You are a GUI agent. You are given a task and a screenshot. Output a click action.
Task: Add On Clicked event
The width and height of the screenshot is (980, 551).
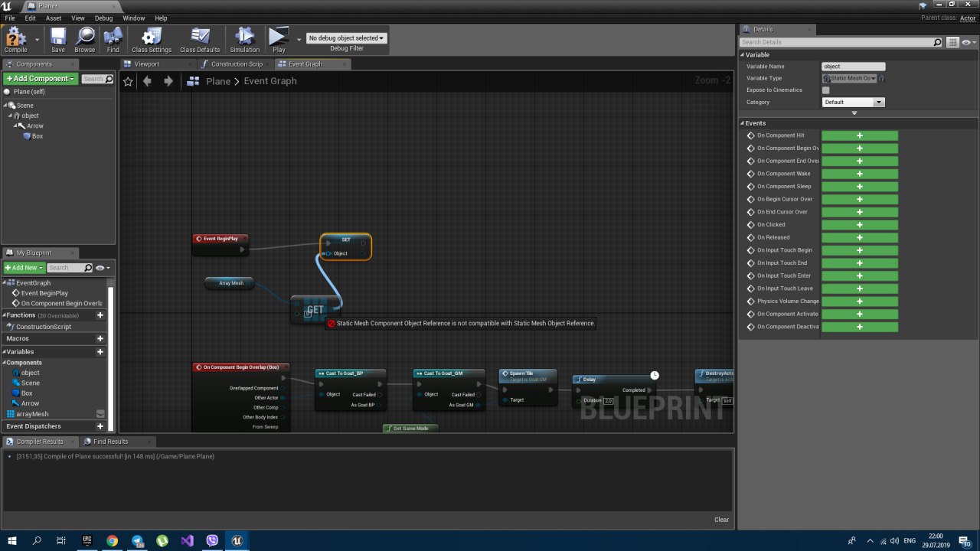[x=860, y=225]
